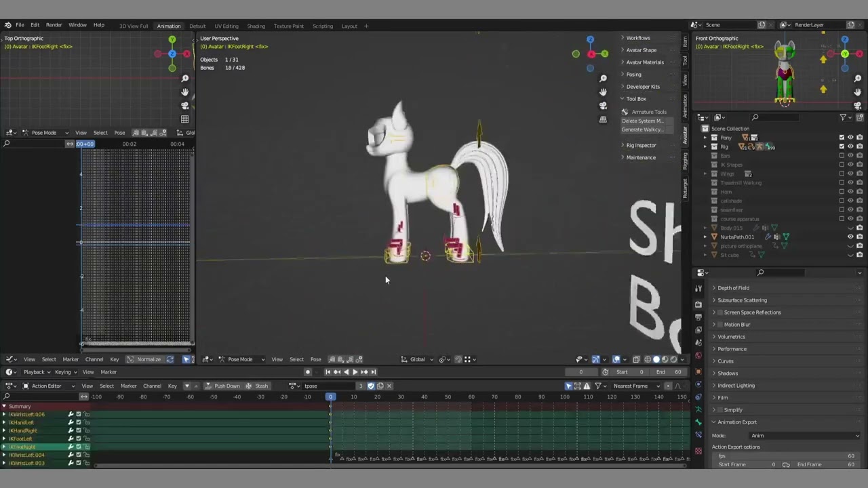
Task: Open the Help menu
Action: tap(99, 25)
